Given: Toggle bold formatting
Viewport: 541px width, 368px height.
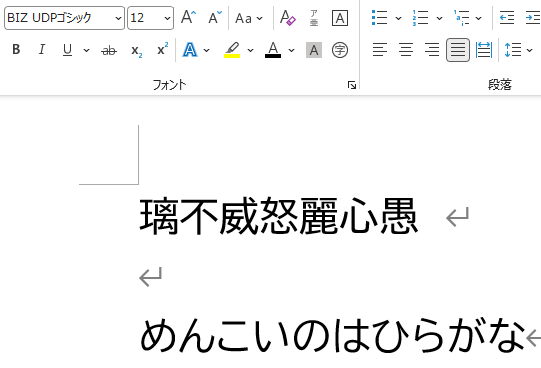Looking at the screenshot, I should (16, 50).
